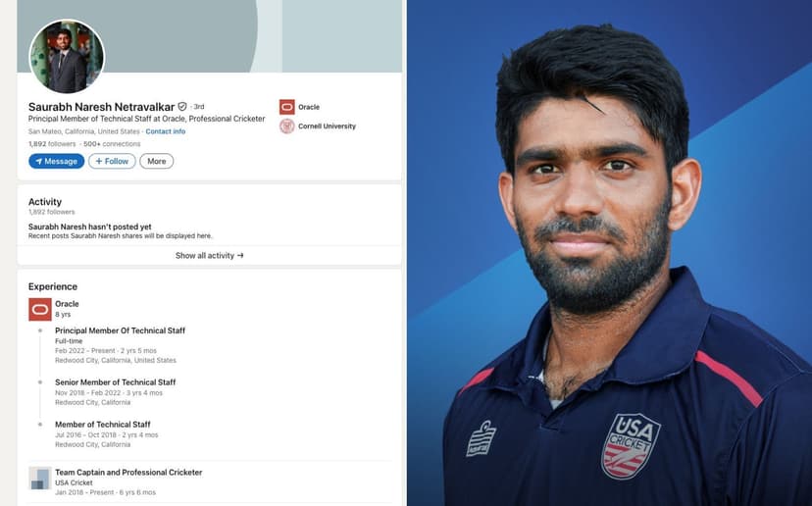Open the More options dropdown

[x=156, y=161]
